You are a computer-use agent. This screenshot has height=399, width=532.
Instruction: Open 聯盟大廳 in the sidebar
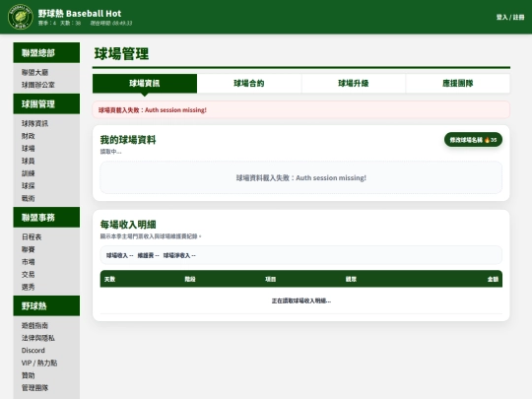(x=34, y=72)
